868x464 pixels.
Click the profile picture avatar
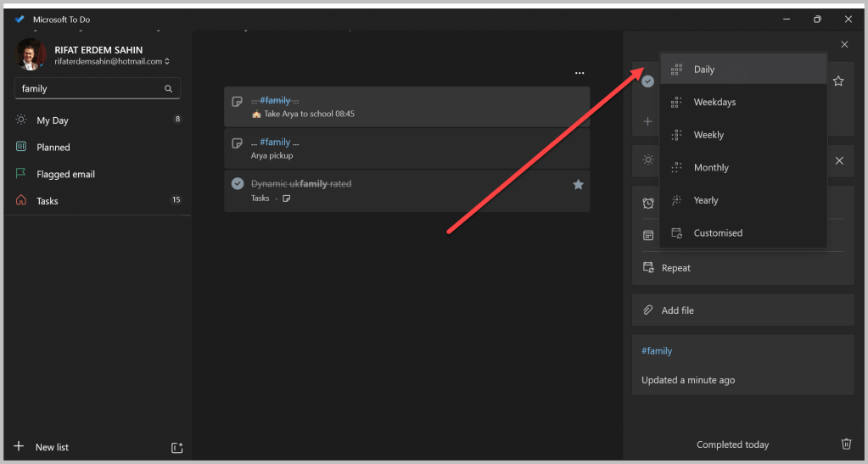coord(31,54)
